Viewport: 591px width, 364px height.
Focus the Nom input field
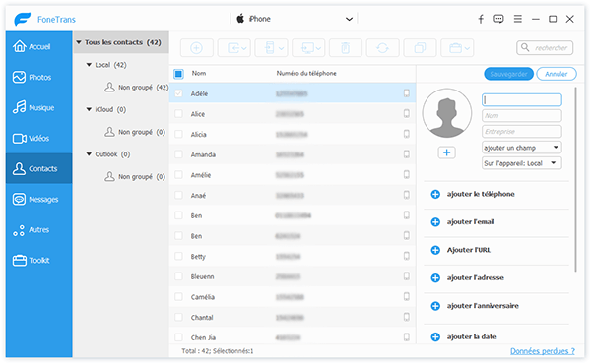(522, 115)
